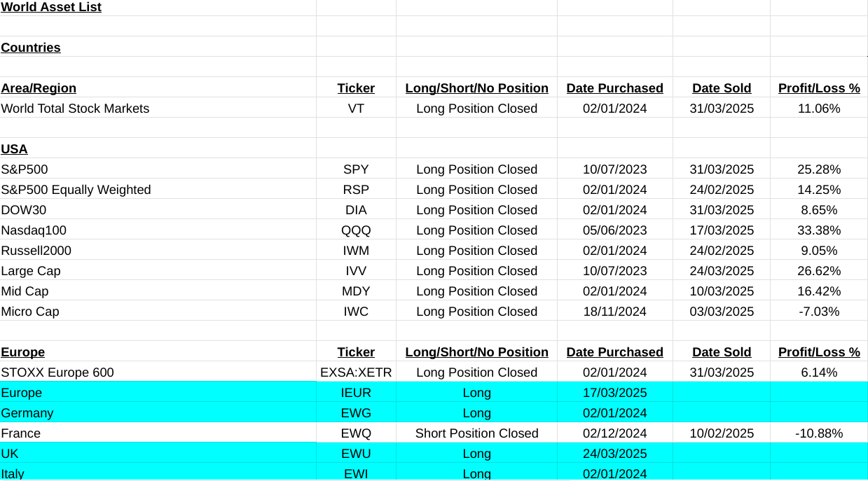
Task: Click the Europe section heading cell
Action: coord(23,352)
